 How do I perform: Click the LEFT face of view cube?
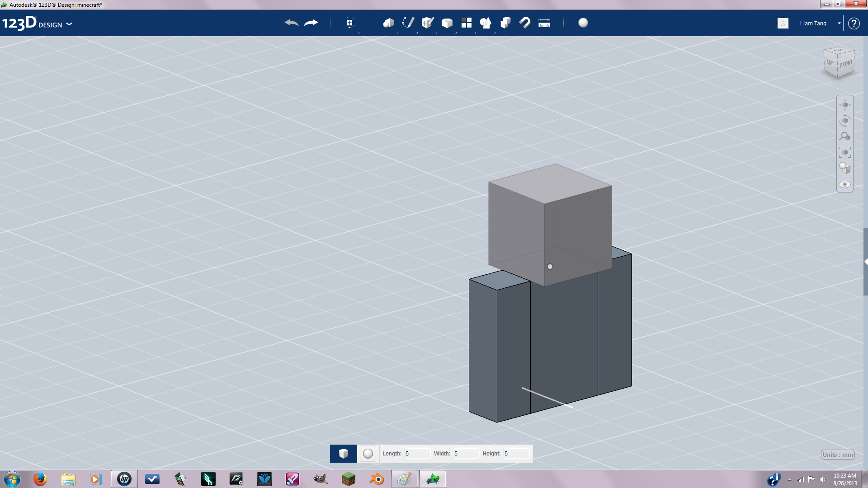[831, 63]
